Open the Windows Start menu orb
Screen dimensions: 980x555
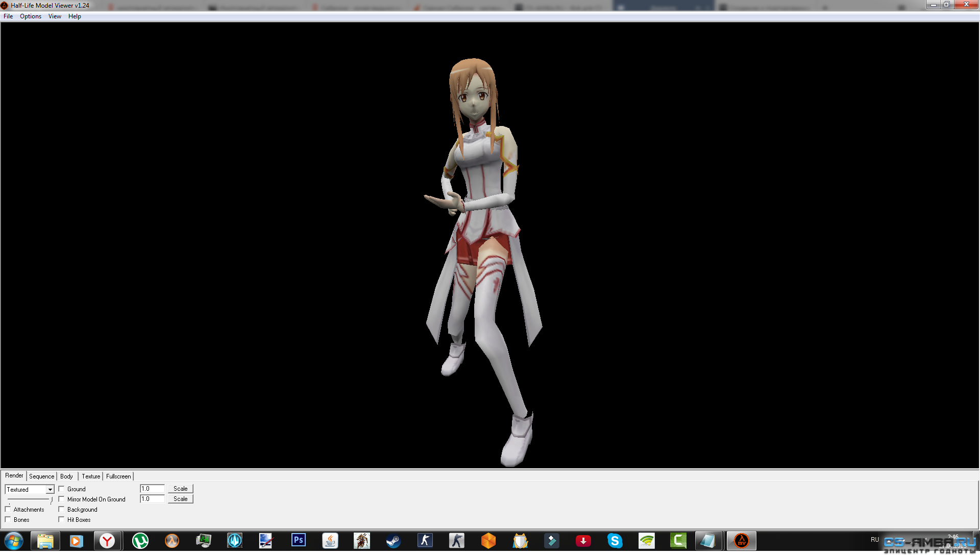coord(14,541)
